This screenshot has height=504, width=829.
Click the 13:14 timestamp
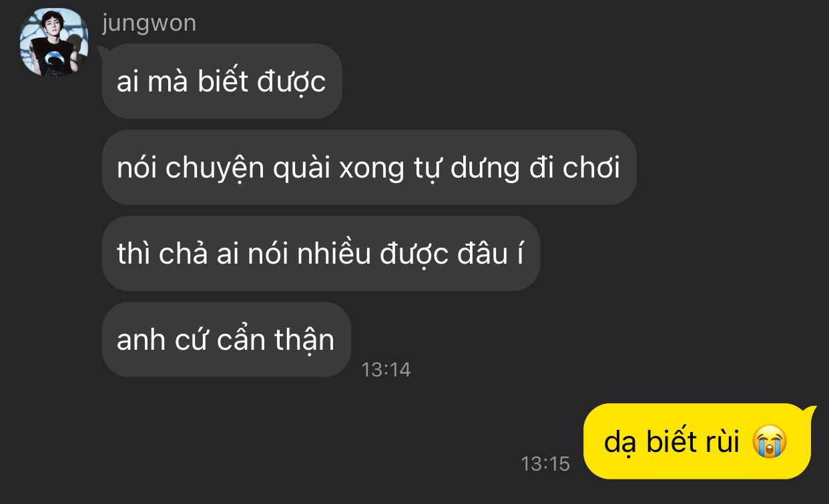pyautogui.click(x=386, y=369)
